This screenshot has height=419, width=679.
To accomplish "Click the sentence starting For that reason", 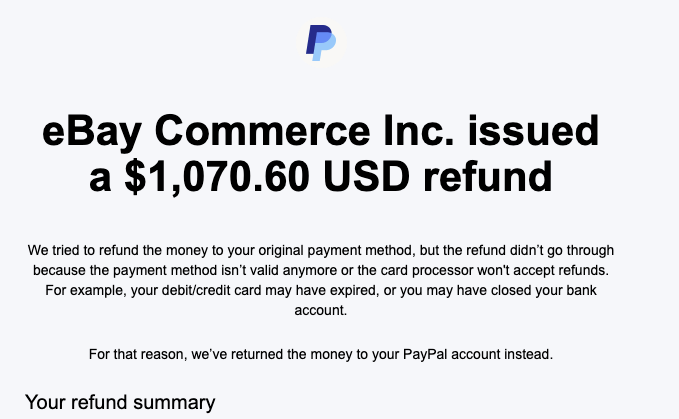I will point(320,354).
